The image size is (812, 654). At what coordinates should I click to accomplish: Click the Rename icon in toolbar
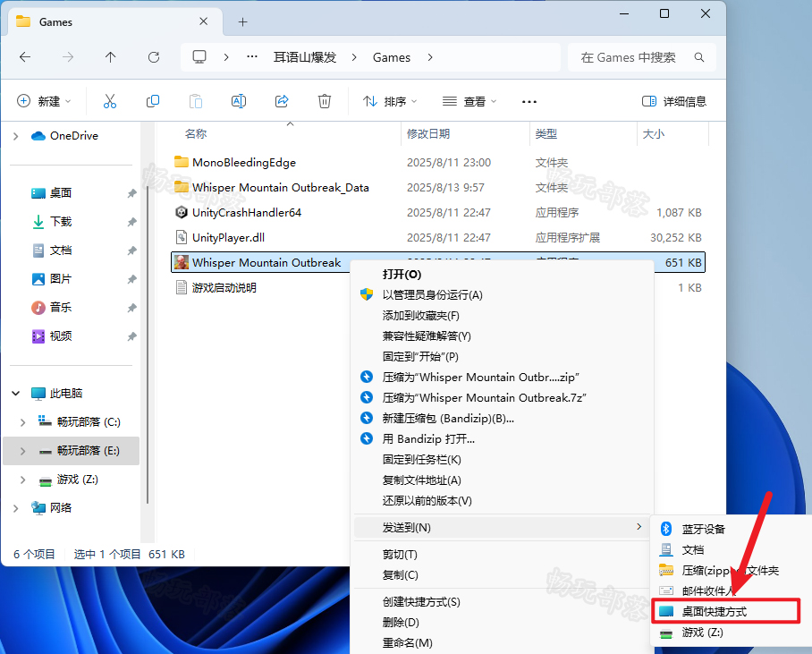(x=239, y=101)
